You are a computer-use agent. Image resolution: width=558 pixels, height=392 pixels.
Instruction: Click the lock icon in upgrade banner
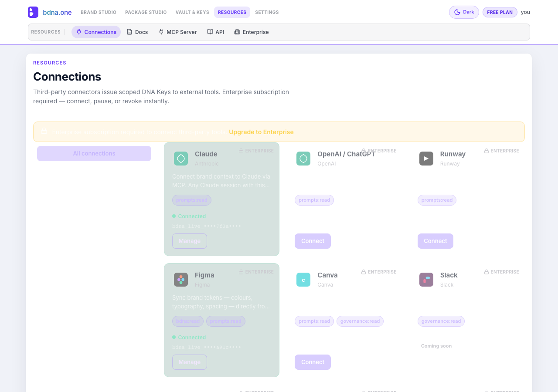click(44, 132)
